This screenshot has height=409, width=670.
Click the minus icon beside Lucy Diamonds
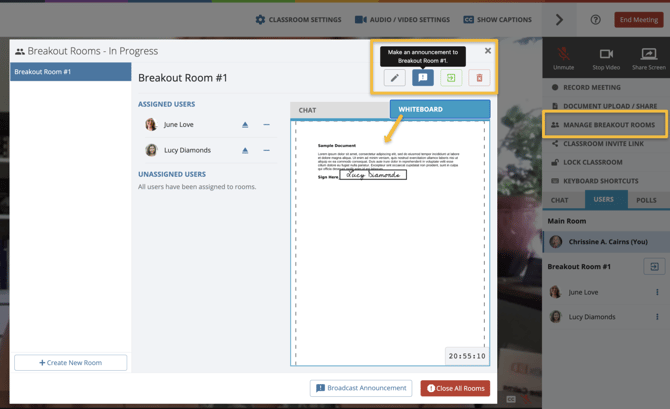pyautogui.click(x=267, y=150)
